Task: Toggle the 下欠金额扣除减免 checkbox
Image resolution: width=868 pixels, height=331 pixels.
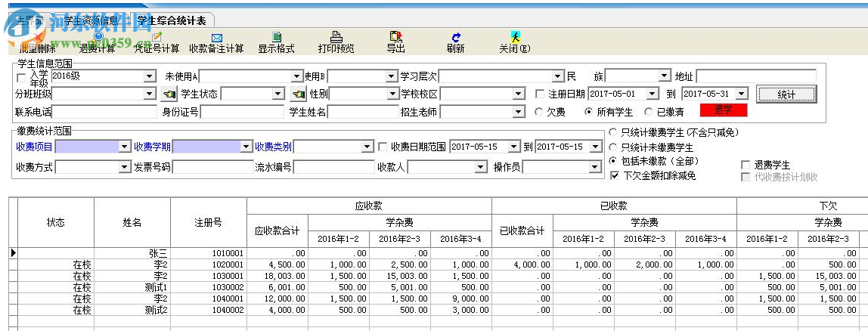Action: click(x=615, y=175)
